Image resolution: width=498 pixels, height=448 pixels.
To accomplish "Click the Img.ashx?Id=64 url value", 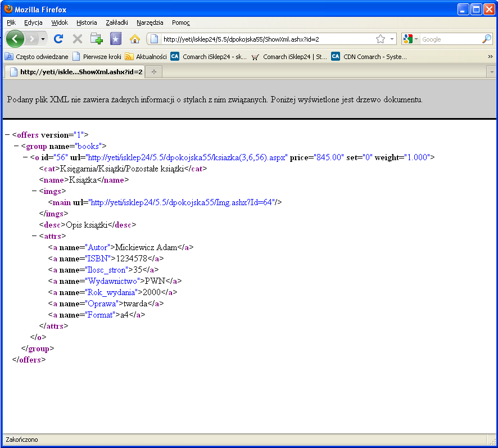I will coord(181,202).
